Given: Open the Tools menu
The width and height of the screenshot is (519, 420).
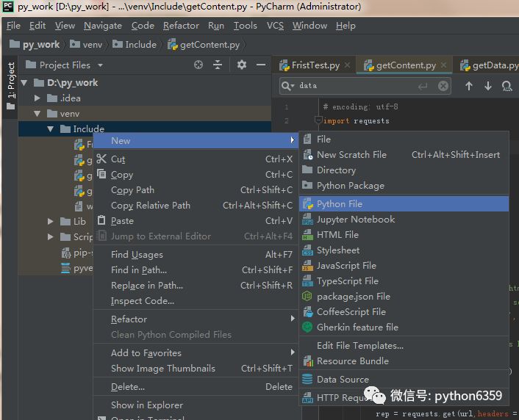Looking at the screenshot, I should (x=246, y=26).
